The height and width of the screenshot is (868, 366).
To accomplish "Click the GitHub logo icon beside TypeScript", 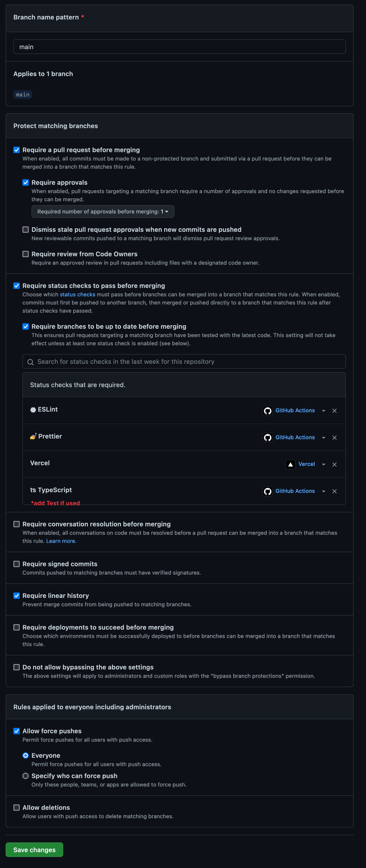I will coord(267,491).
